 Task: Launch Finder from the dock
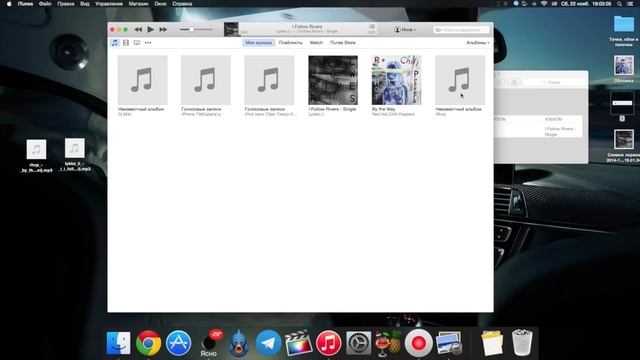(118, 343)
